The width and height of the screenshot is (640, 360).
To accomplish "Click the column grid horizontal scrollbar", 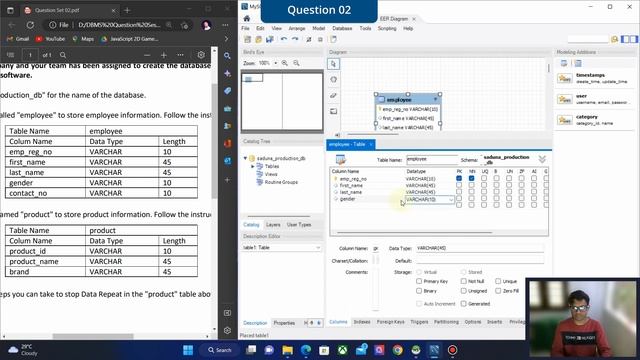I will (x=415, y=233).
